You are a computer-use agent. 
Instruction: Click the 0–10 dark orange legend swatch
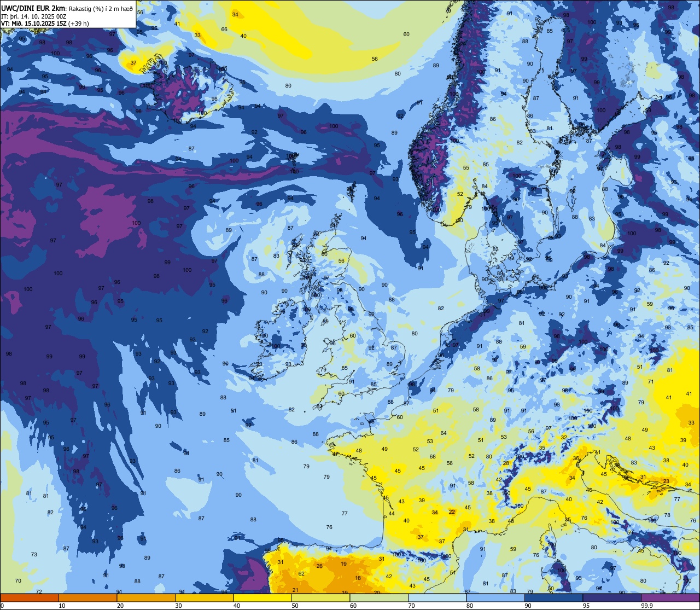[30, 597]
